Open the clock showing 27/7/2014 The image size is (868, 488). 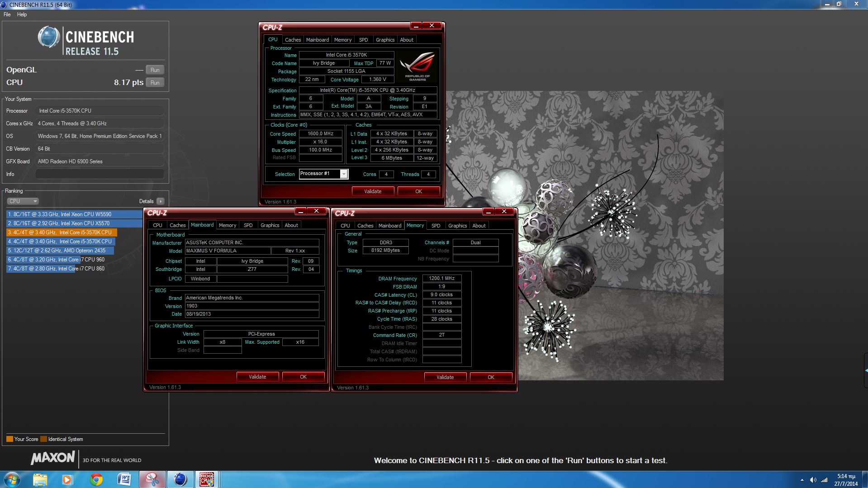pyautogui.click(x=846, y=480)
